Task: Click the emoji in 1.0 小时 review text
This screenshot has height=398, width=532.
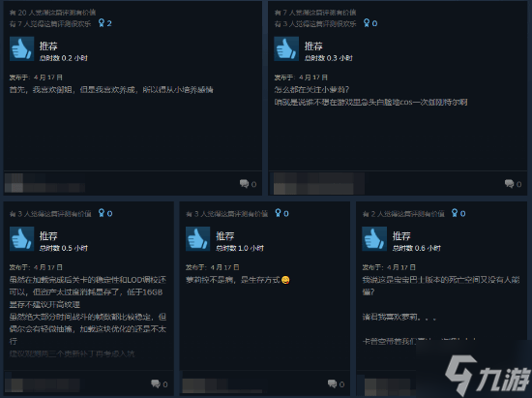Action: click(285, 280)
